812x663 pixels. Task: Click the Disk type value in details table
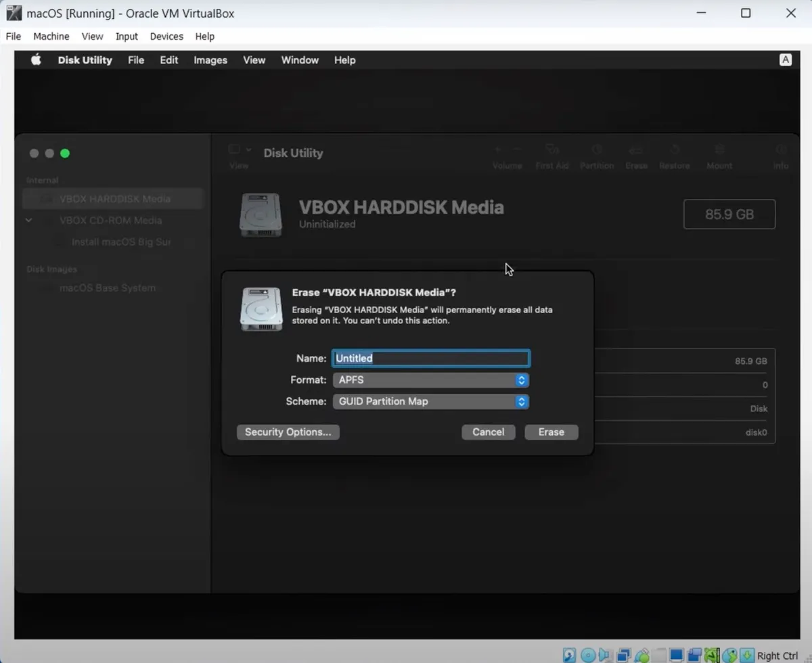(x=759, y=409)
